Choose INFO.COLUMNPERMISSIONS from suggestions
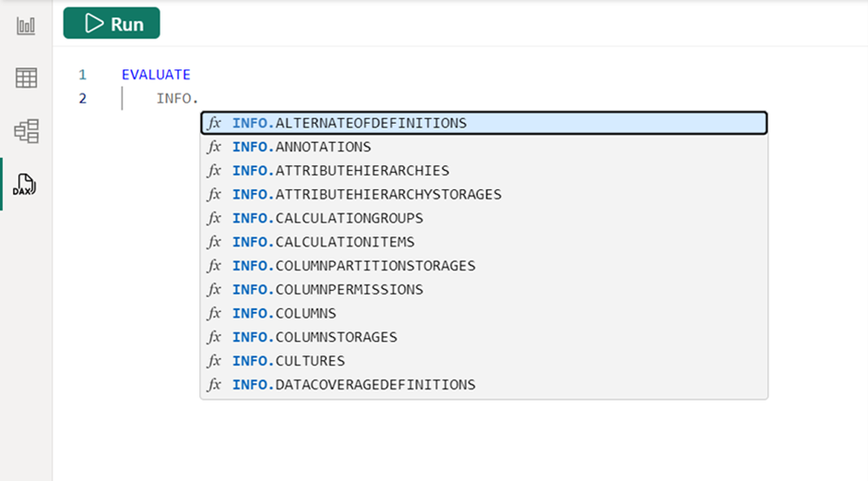 point(484,290)
